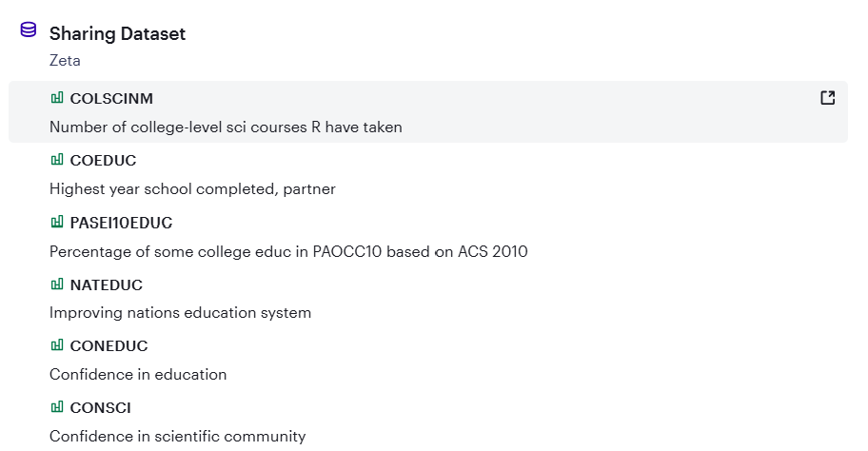Select the COLSCINM variable name
Screen dimensions: 868x451
(111, 99)
